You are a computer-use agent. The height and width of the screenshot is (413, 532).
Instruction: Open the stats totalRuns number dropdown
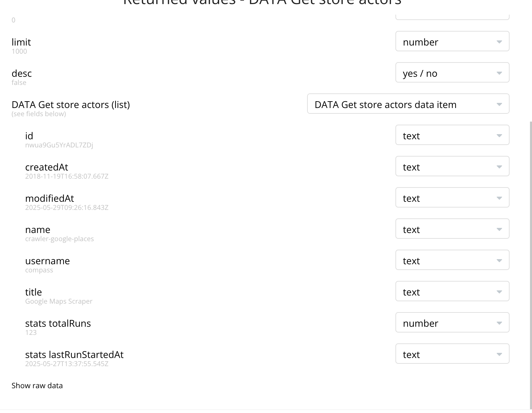pos(452,323)
